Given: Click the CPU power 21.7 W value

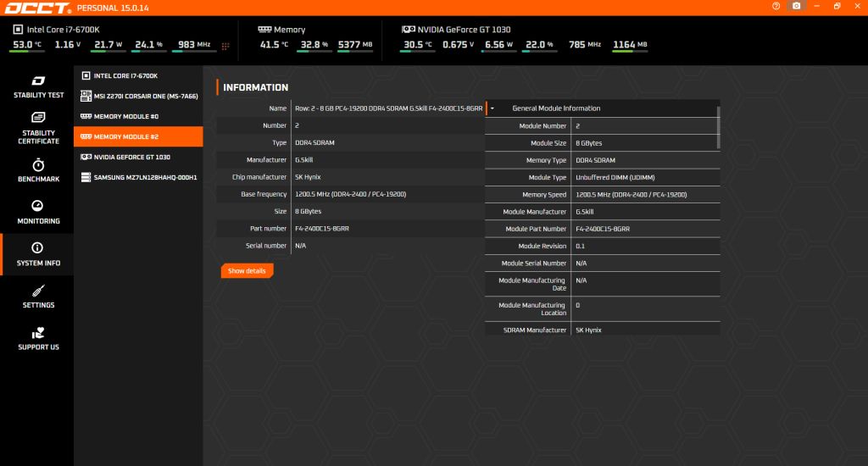Looking at the screenshot, I should pyautogui.click(x=108, y=45).
